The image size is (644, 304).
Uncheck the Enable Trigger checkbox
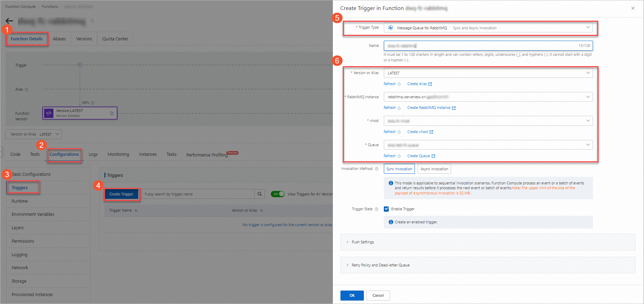(386, 209)
